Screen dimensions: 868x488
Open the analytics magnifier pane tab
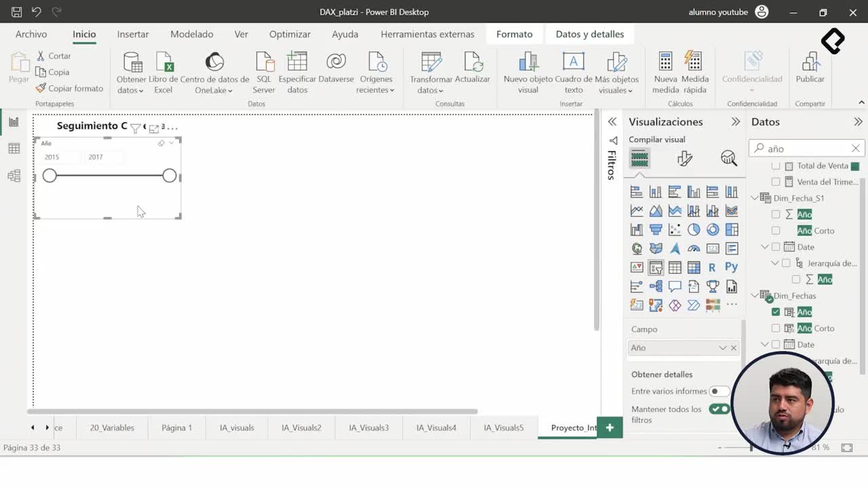(x=729, y=159)
